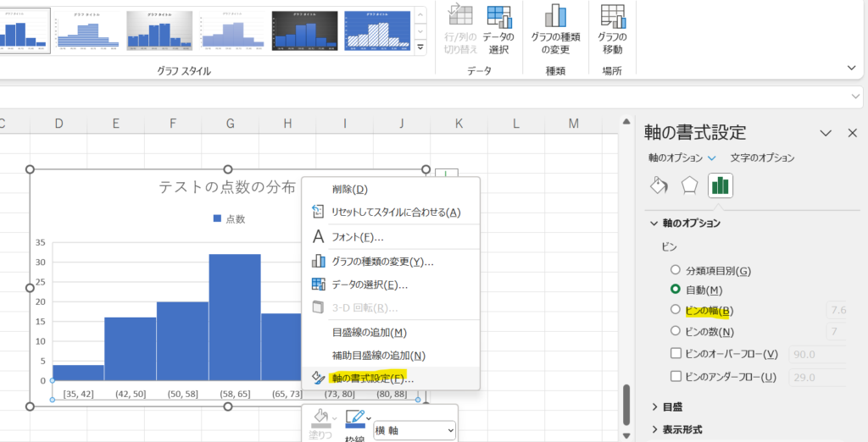Click the overflow value field 90.0
The image size is (868, 442).
click(817, 354)
